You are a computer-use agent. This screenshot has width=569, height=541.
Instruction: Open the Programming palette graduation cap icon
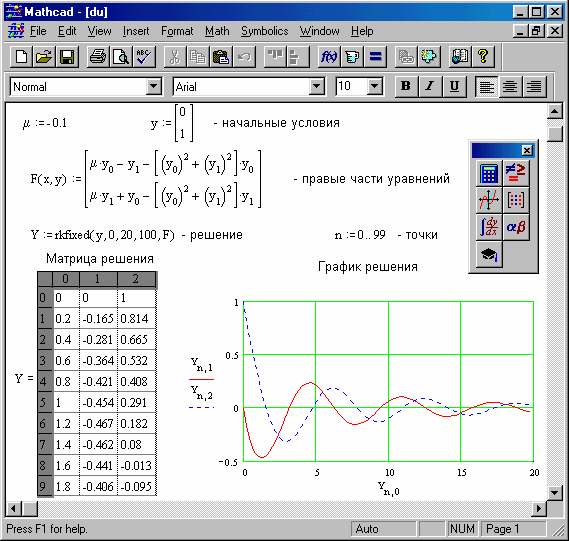[489, 254]
